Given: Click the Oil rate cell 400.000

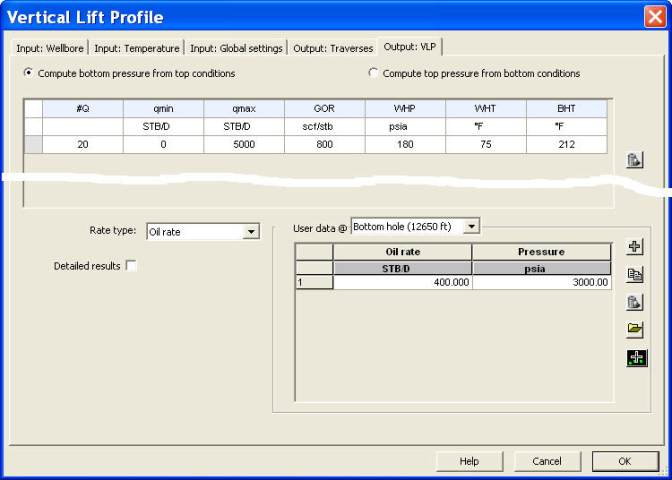Looking at the screenshot, I should pos(402,282).
